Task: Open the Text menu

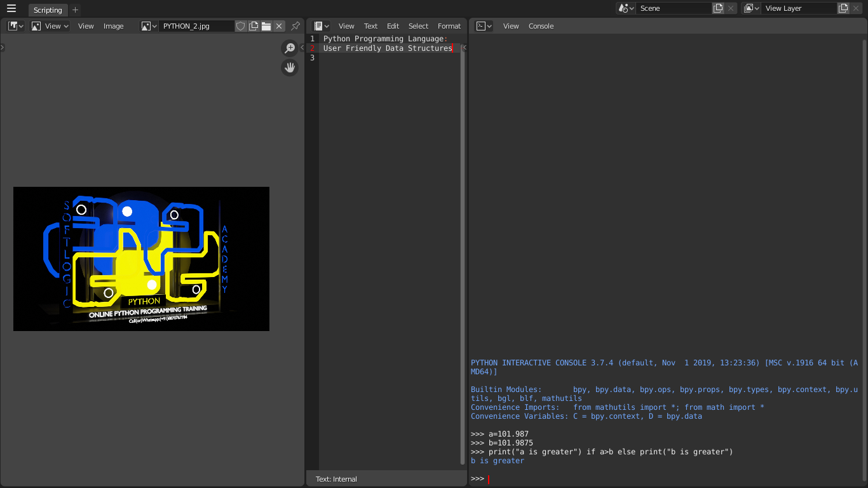Action: point(370,26)
